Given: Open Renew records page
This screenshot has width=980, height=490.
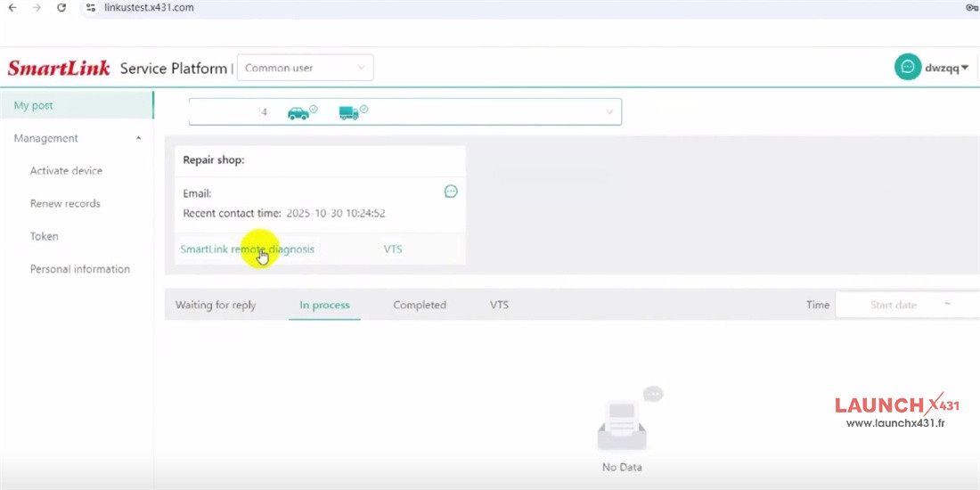Looking at the screenshot, I should tap(65, 203).
